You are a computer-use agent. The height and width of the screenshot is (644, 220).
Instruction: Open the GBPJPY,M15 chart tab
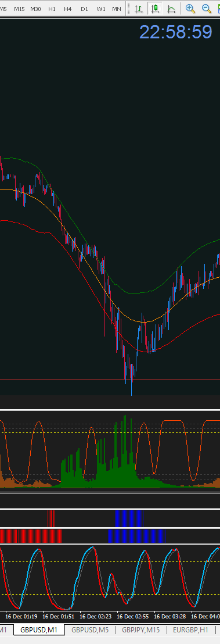click(141, 629)
